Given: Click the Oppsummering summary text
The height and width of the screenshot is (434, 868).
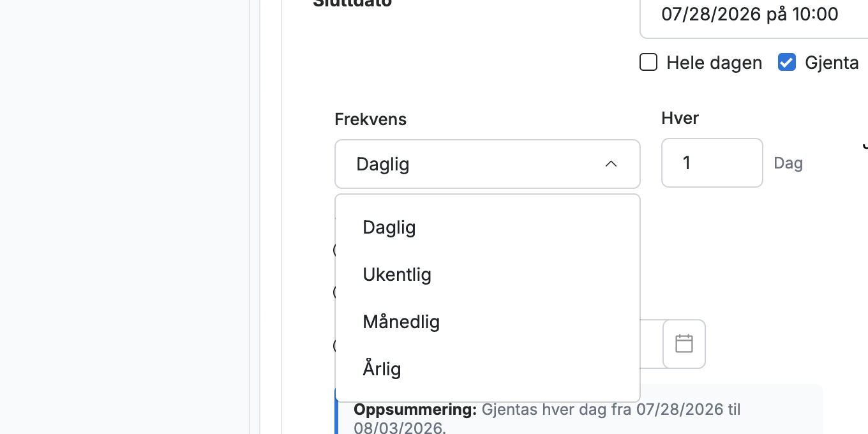Looking at the screenshot, I should coord(547,417).
